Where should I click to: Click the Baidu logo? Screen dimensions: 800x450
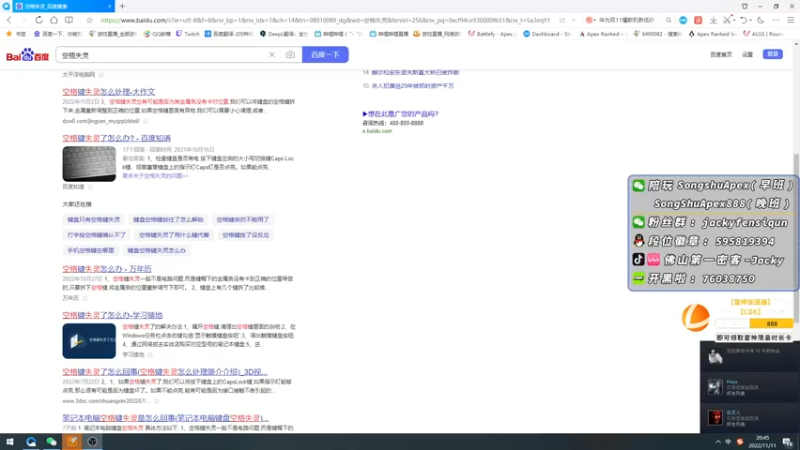point(28,55)
